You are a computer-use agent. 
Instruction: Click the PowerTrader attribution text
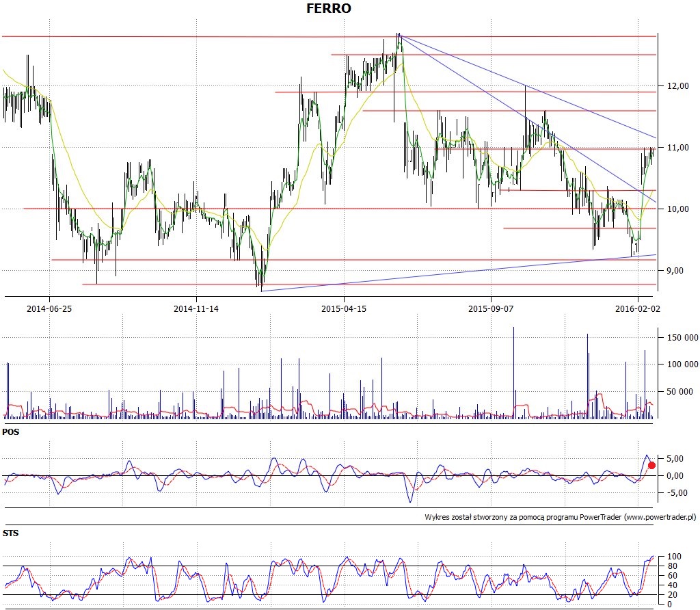561,517
